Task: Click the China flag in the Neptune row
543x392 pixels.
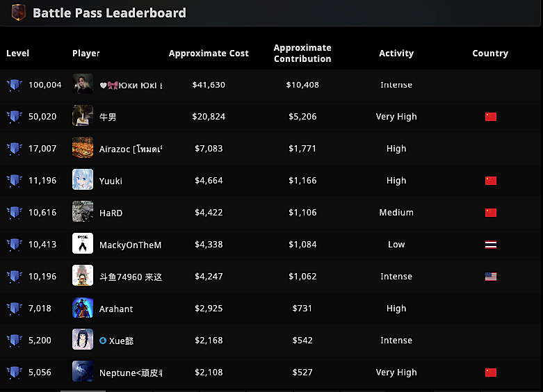Action: (491, 373)
